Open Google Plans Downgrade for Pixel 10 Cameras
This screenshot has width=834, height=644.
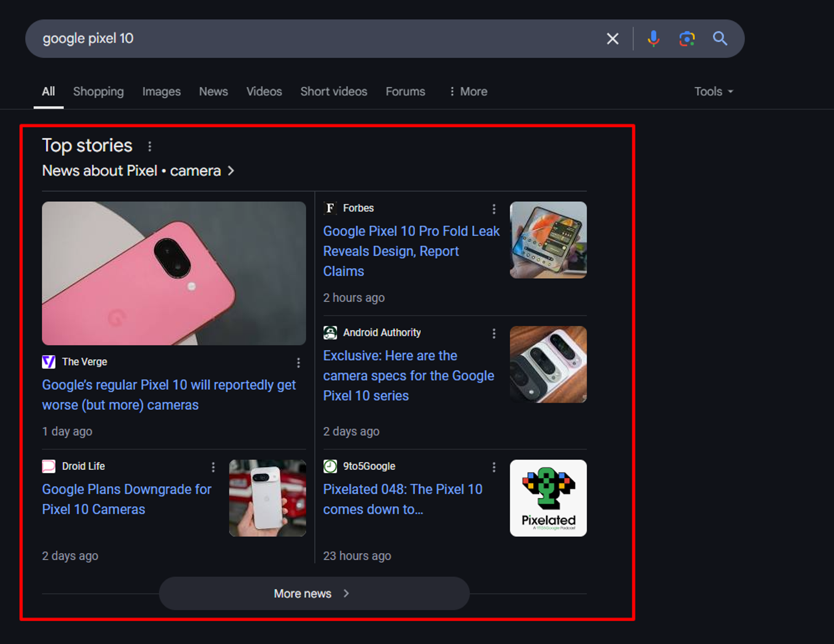pos(126,499)
